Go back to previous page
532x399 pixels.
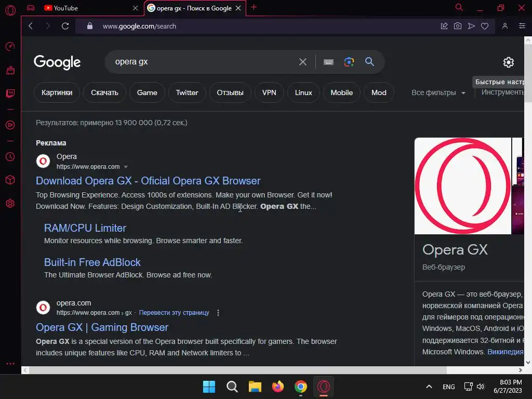click(31, 26)
